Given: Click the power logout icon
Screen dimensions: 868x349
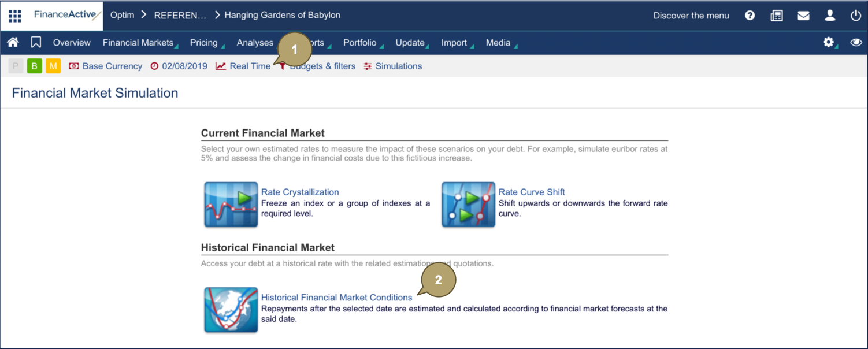Looking at the screenshot, I should [x=856, y=16].
